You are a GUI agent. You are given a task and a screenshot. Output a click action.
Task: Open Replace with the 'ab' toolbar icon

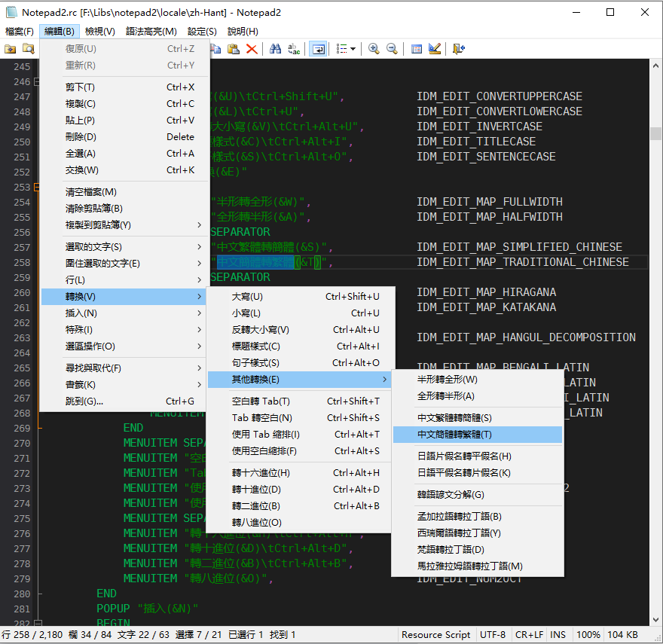tap(293, 49)
